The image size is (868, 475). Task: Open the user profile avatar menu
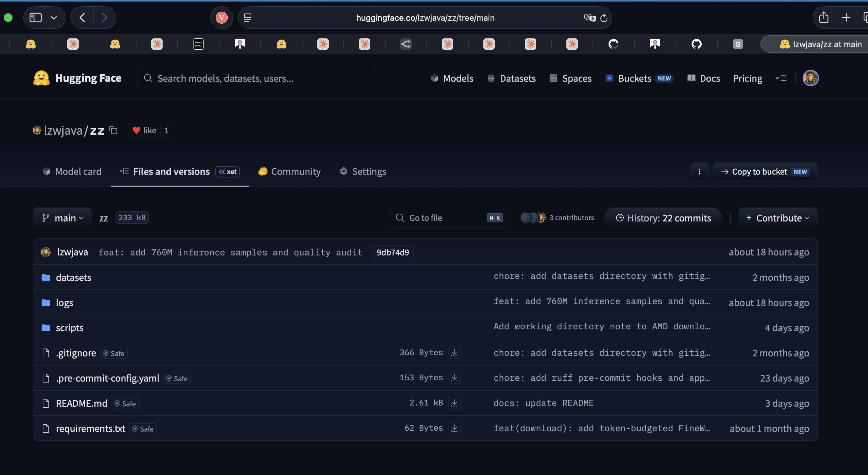coord(810,78)
